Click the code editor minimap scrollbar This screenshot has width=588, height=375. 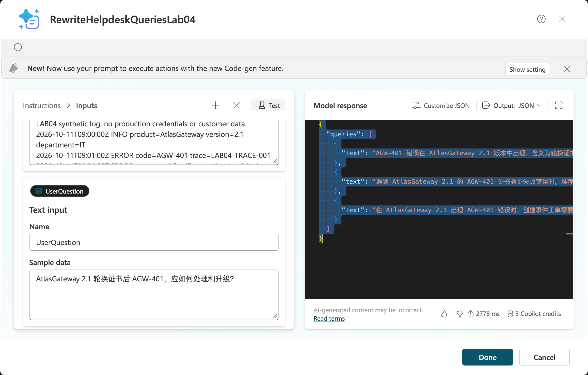569,209
